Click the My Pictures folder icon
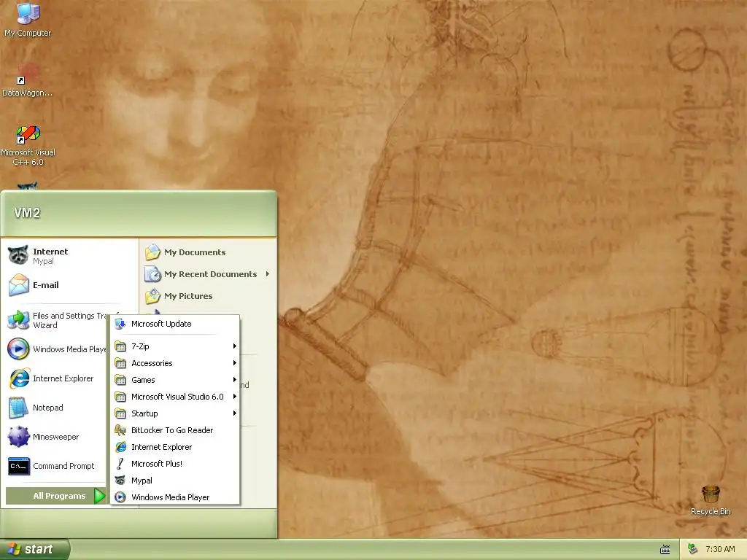 (x=153, y=296)
